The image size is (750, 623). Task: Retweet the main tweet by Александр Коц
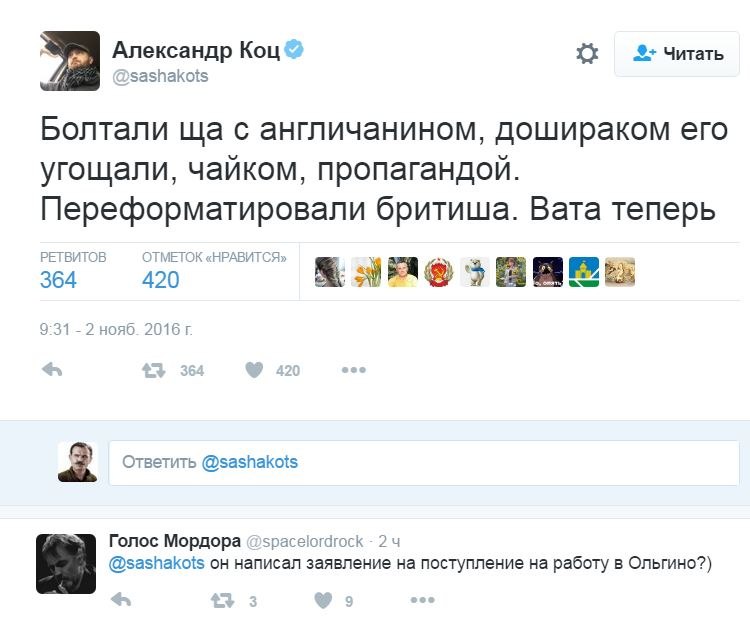coord(153,370)
